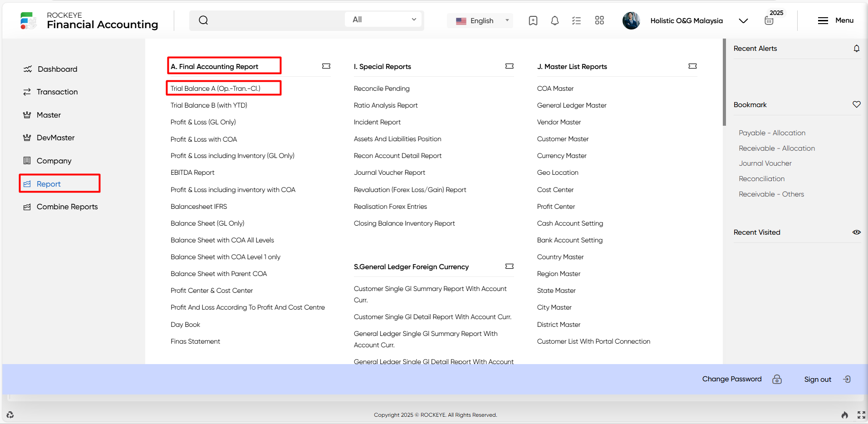Viewport: 868px width, 424px height.
Task: Open Reconciliation bookmark
Action: click(761, 179)
